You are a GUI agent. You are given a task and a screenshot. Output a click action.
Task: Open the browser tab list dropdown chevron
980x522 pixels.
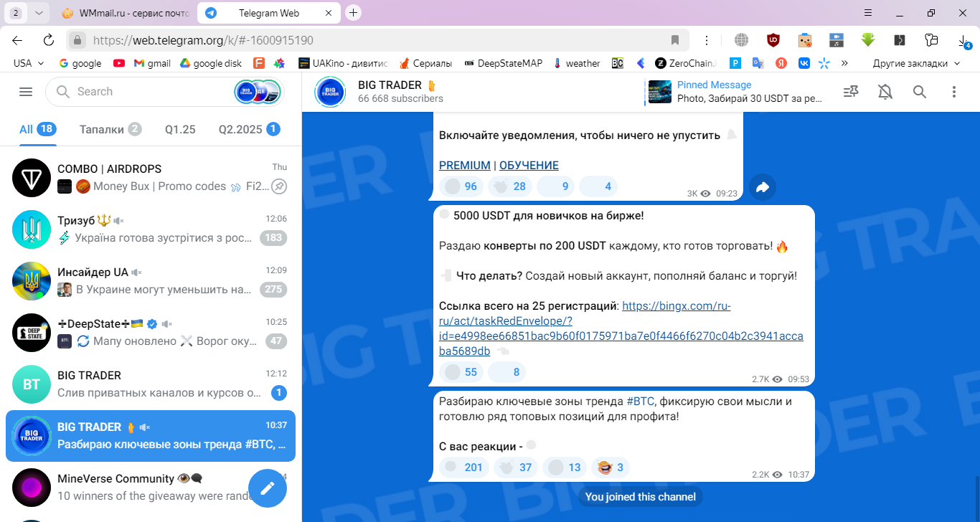click(x=38, y=13)
